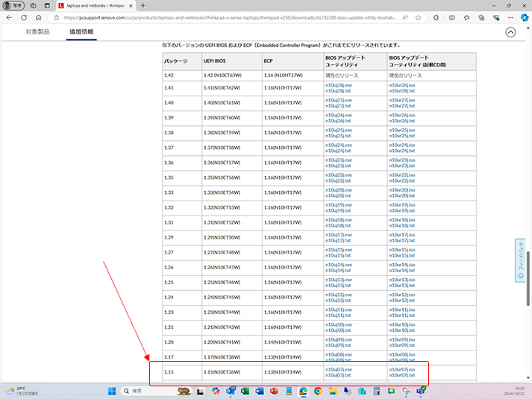This screenshot has height=399, width=532.
Task: Open n10uj24j.txt readme
Action: pyautogui.click(x=338, y=151)
